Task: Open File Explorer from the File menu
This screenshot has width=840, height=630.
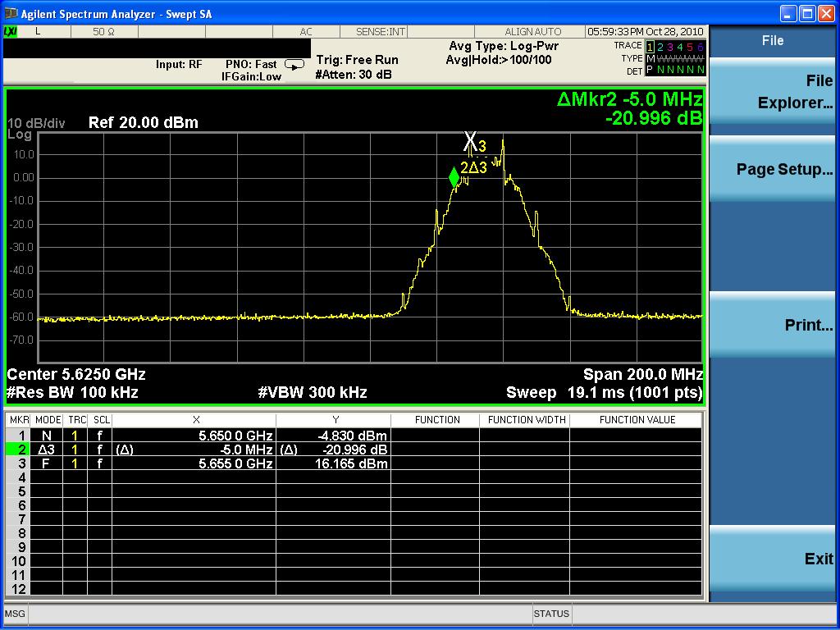Action: coord(772,92)
